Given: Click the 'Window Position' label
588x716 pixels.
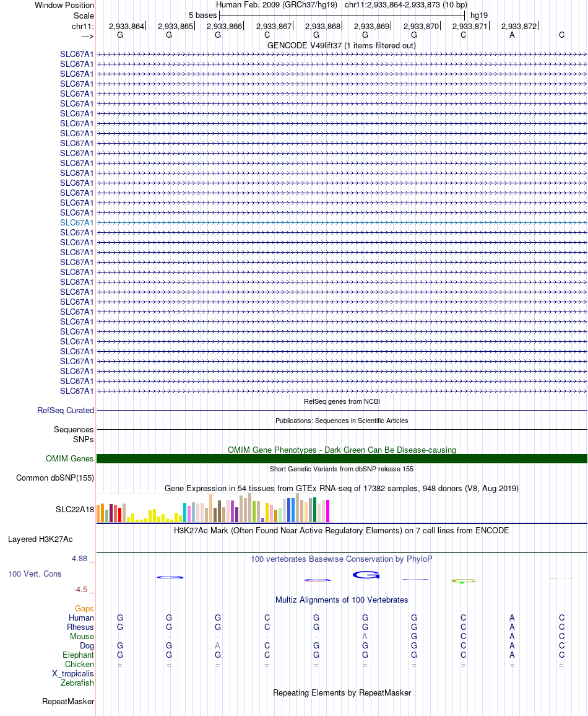Looking at the screenshot, I should (x=64, y=6).
